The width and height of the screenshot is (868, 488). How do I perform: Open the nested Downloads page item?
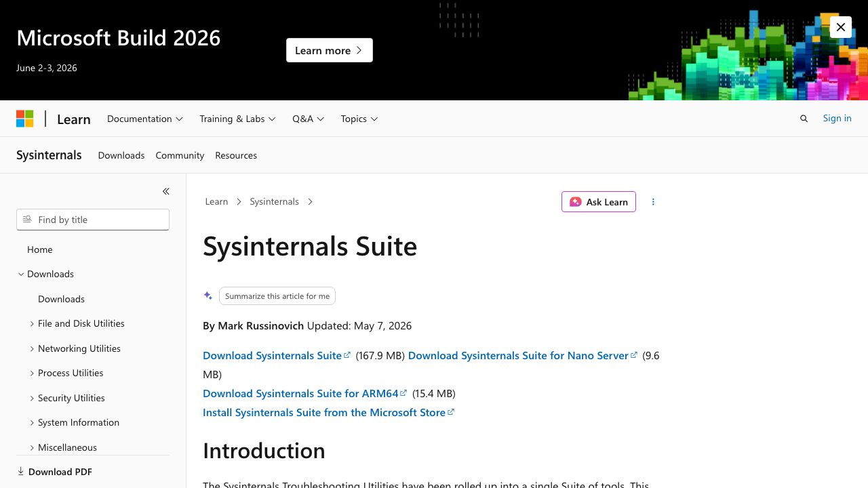click(x=61, y=299)
